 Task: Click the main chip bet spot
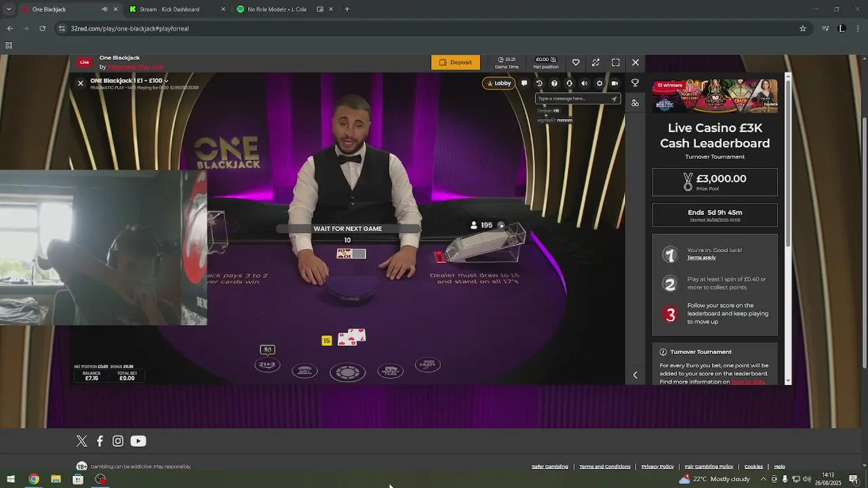(347, 372)
